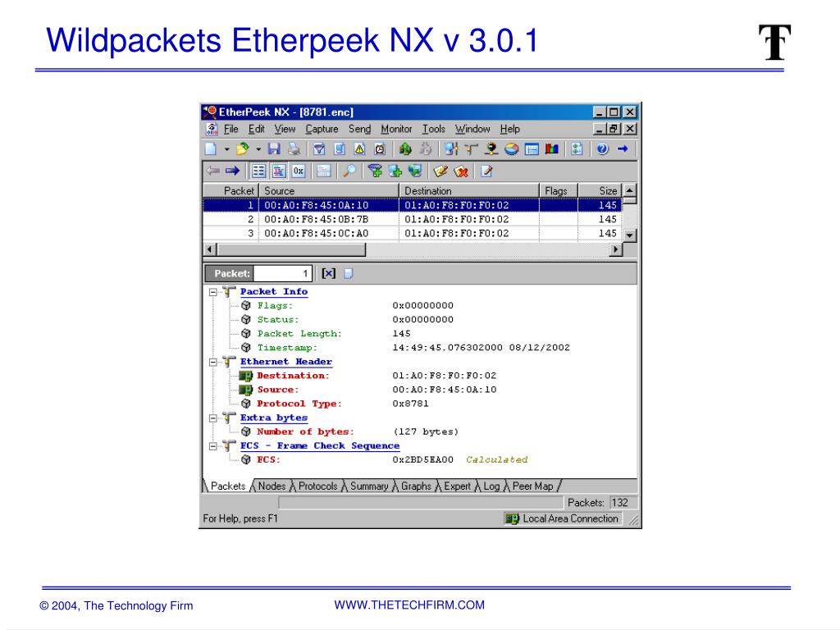Click the Flags column header
The width and height of the screenshot is (840, 630).
(559, 190)
